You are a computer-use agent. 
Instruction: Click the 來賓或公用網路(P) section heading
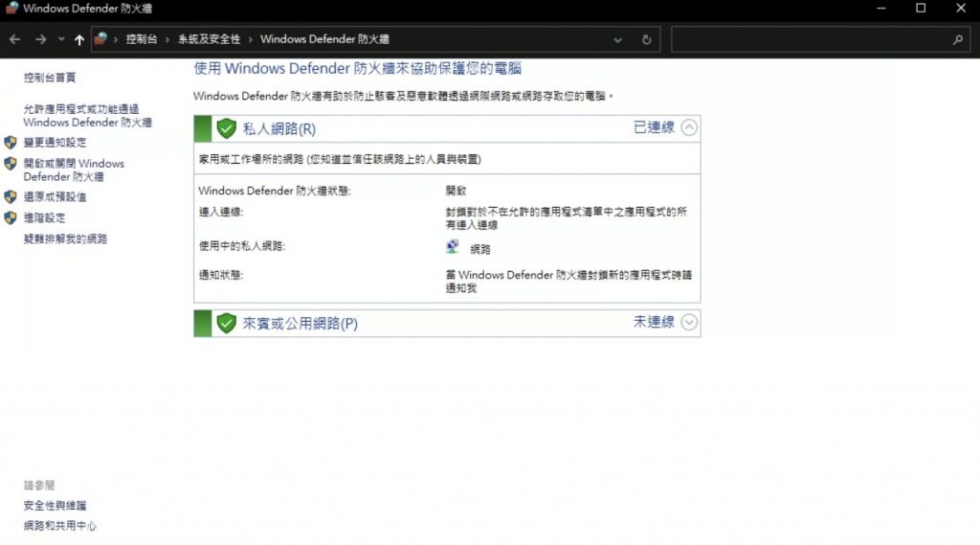click(300, 324)
